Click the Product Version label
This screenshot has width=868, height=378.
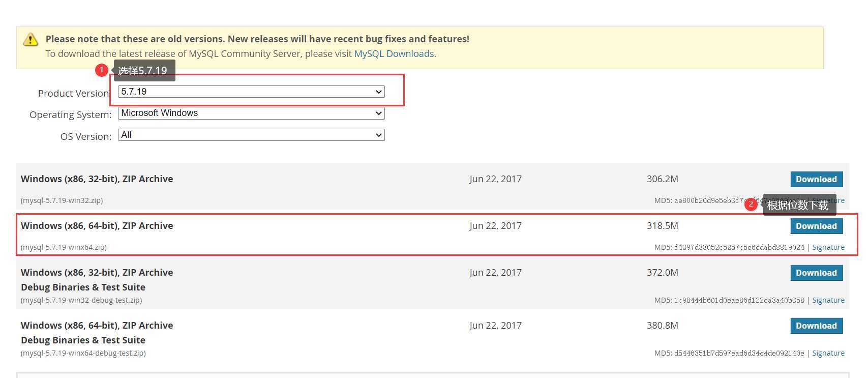[x=74, y=93]
